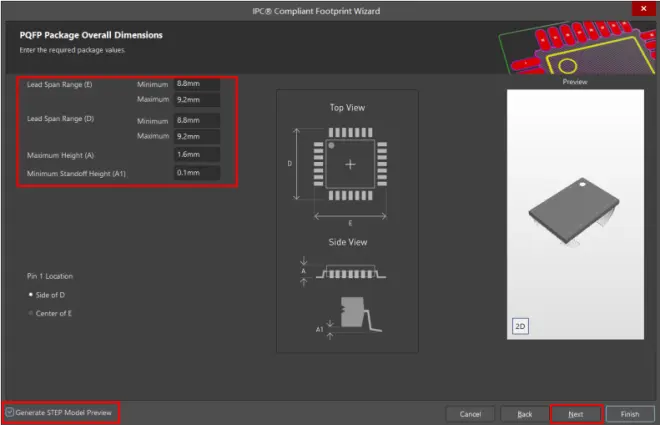The width and height of the screenshot is (660, 425).
Task: Close the IPC Compliant Footprint Wizard window
Action: click(x=644, y=8)
